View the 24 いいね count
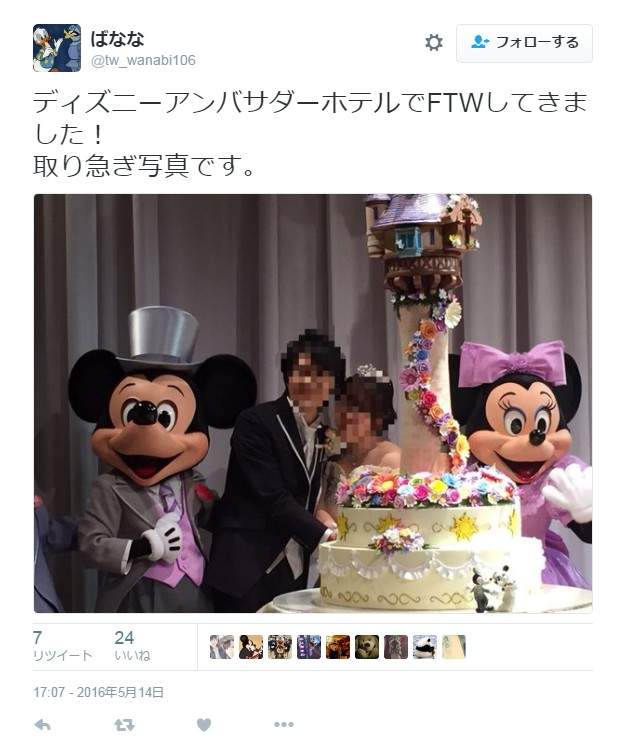Viewport: 630px width, 755px height. [132, 646]
